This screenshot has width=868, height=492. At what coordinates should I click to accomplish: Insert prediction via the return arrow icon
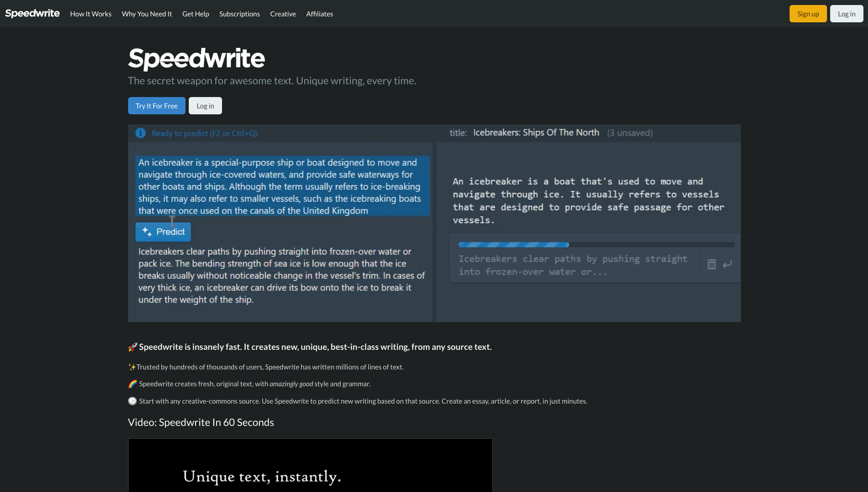tap(728, 264)
